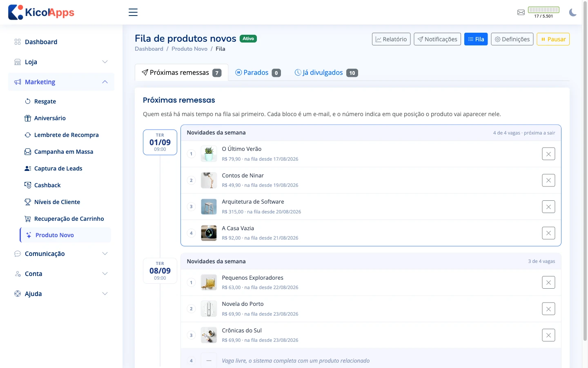Screen dimensions: 588x368
Task: Open Pequenos Exploradores product thumbnail
Action: click(209, 283)
